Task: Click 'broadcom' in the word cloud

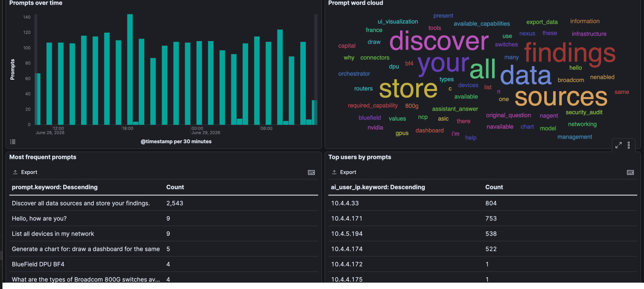Action: tap(571, 80)
